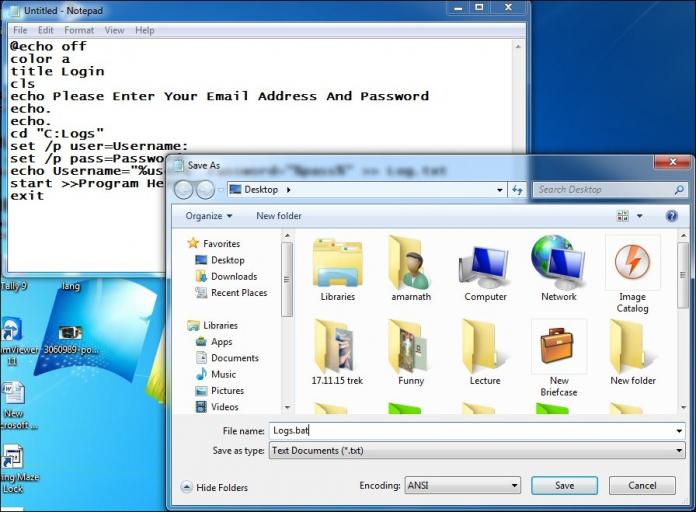696x512 pixels.
Task: Open the Notepad File menu
Action: pyautogui.click(x=20, y=30)
